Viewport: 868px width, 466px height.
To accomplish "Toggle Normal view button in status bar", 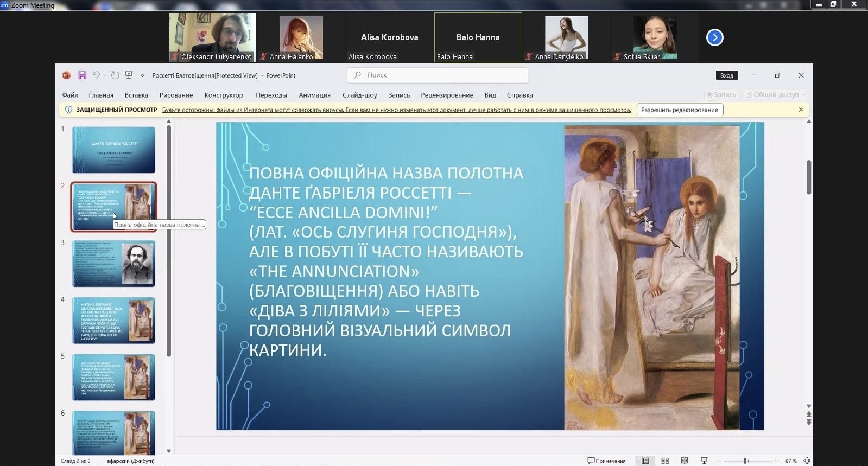I will point(645,461).
